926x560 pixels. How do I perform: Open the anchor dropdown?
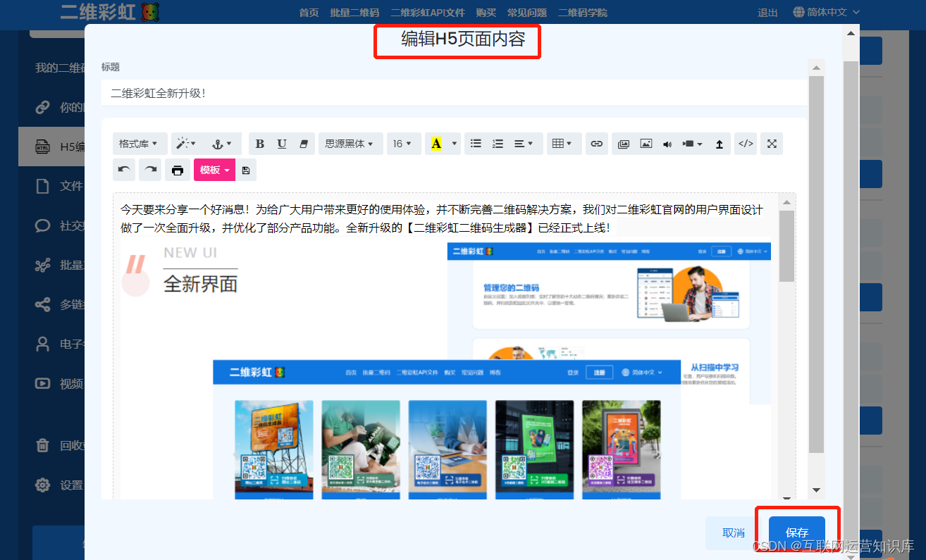[x=222, y=144]
